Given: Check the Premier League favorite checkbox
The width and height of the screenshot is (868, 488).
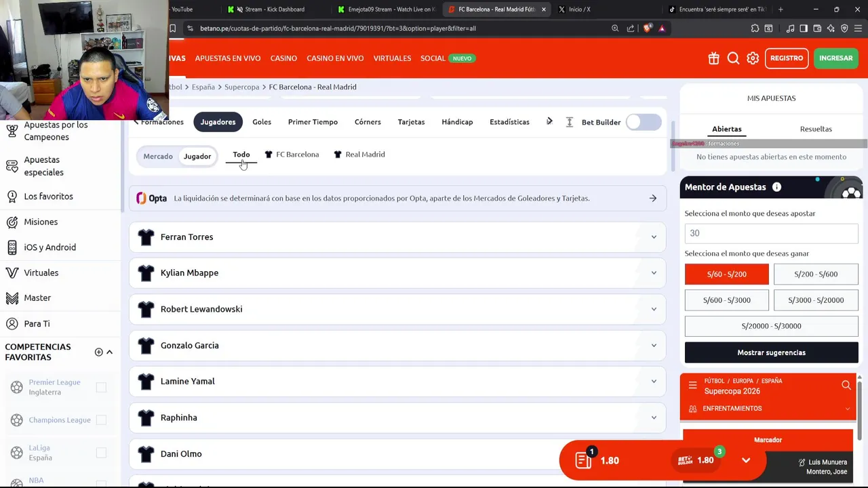Looking at the screenshot, I should click(x=101, y=387).
